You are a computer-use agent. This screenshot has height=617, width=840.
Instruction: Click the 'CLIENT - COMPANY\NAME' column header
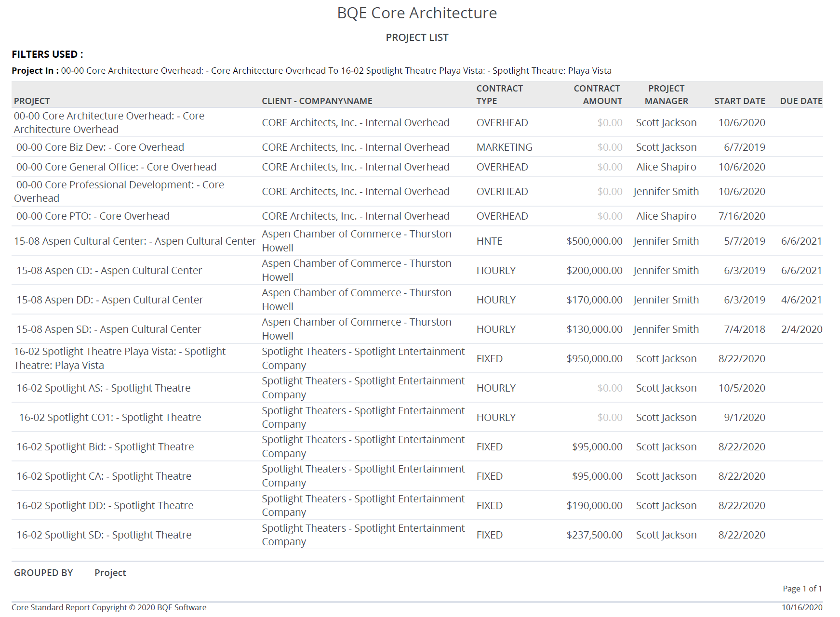point(317,101)
